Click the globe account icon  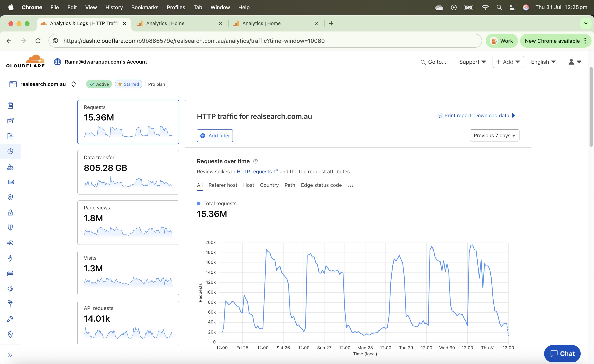57,62
